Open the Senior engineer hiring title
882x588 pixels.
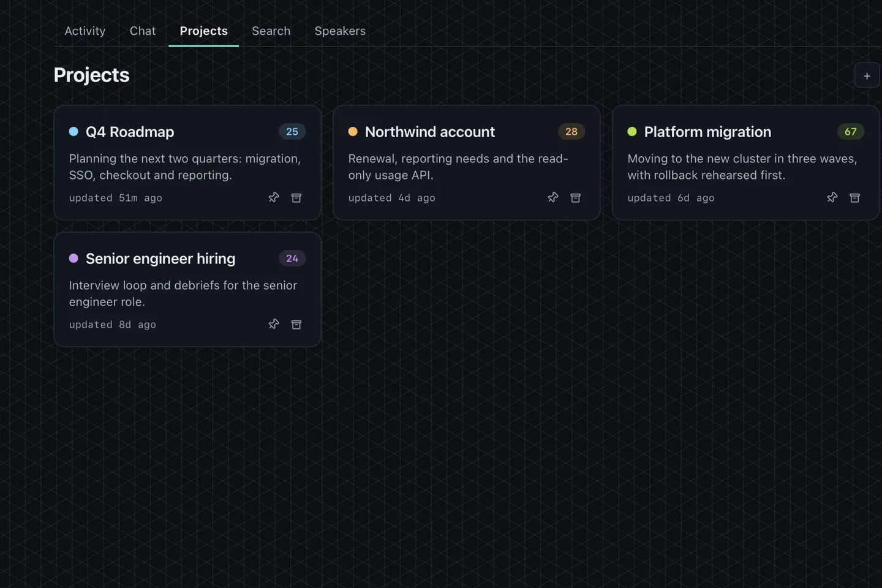160,258
